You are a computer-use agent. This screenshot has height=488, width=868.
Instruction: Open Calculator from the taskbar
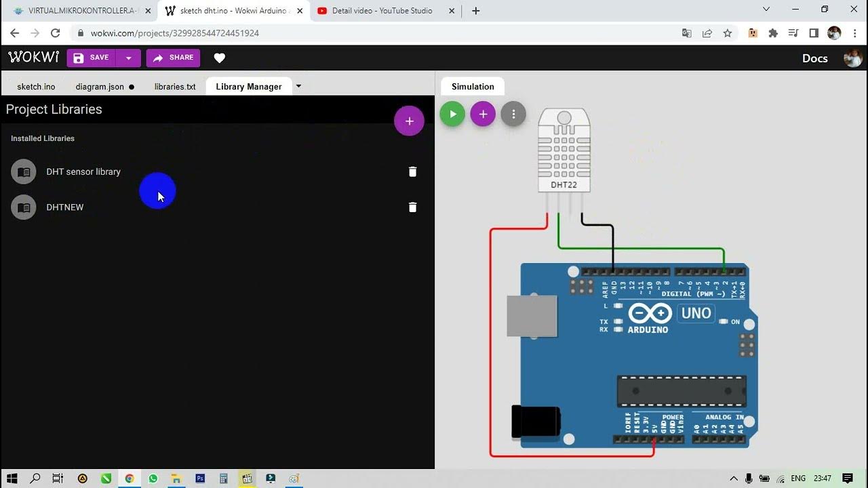tap(223, 479)
